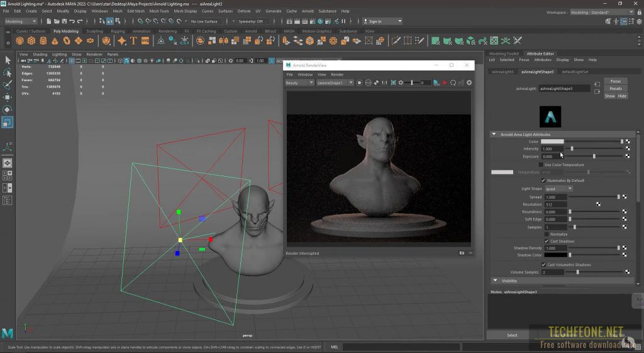This screenshot has width=644, height=353.
Task: Open Lighting menu in viewport panel
Action: [x=59, y=54]
